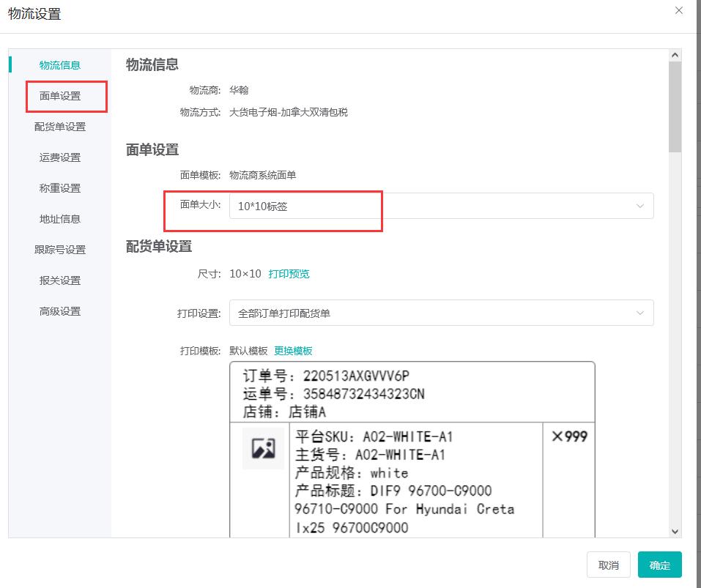Close the 物流设置 dialog with X
The image size is (701, 588).
tap(679, 11)
